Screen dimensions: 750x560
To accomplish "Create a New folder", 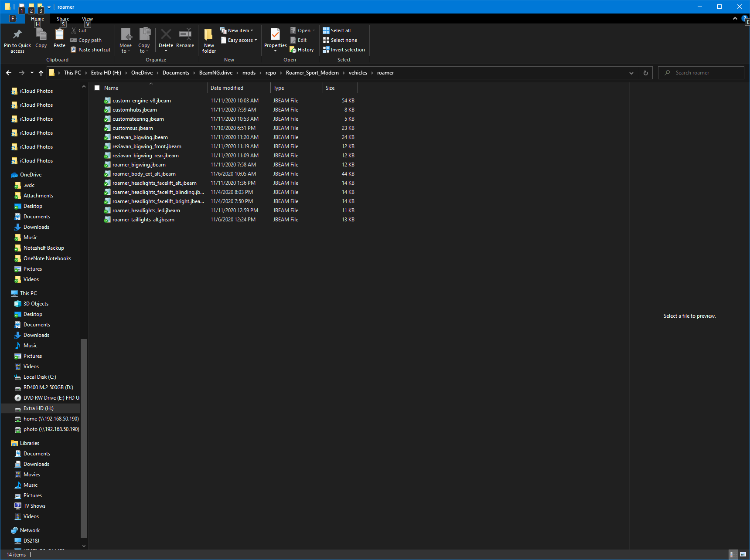I will click(x=209, y=41).
